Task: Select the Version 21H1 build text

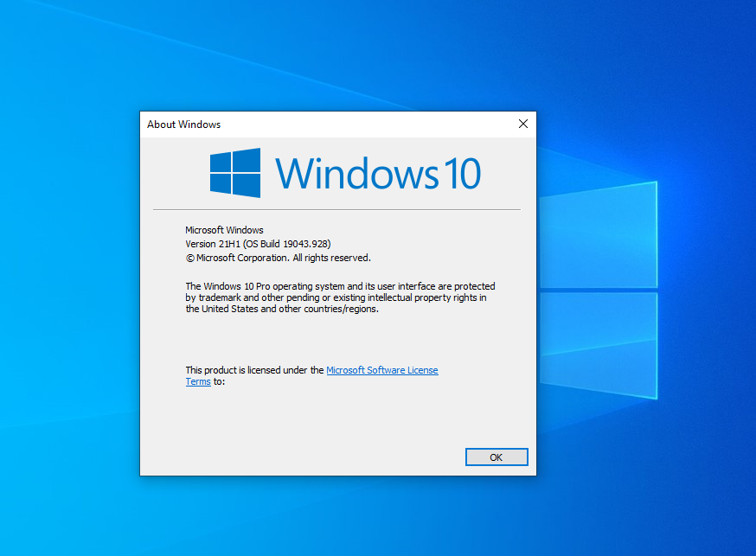Action: (258, 244)
